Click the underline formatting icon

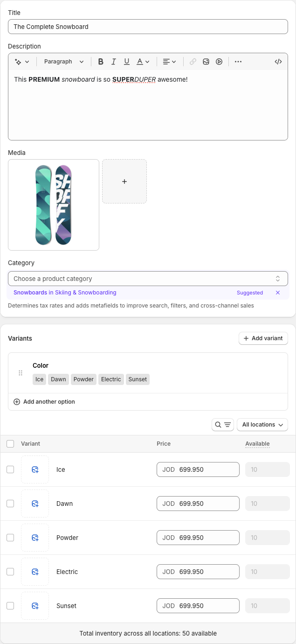tap(127, 62)
